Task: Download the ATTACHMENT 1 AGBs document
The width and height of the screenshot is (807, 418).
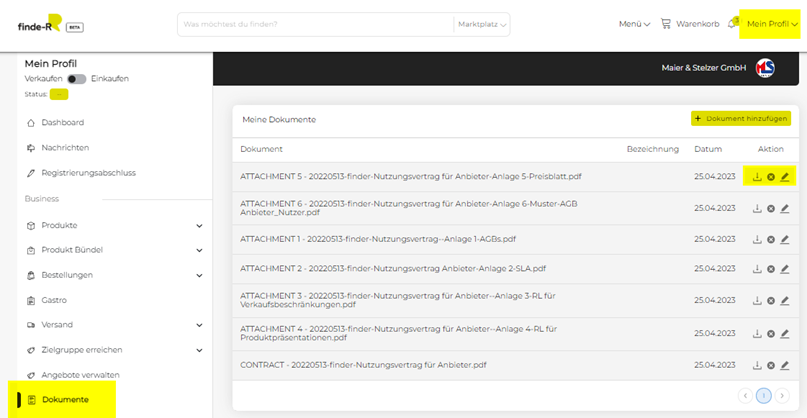Action: (757, 239)
